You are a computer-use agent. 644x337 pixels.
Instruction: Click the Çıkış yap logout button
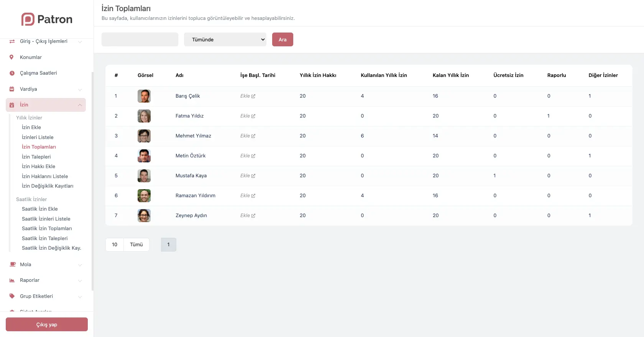pos(47,324)
